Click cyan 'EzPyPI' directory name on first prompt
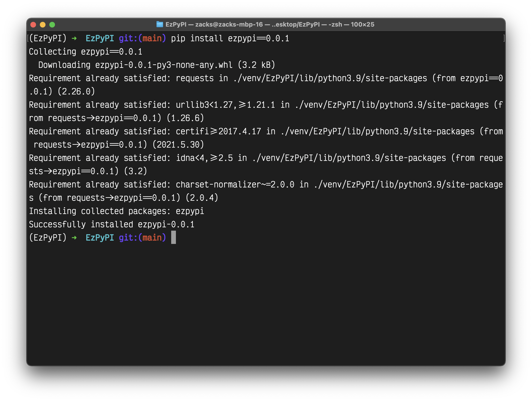Screen dimensions: 532x401 pyautogui.click(x=100, y=38)
